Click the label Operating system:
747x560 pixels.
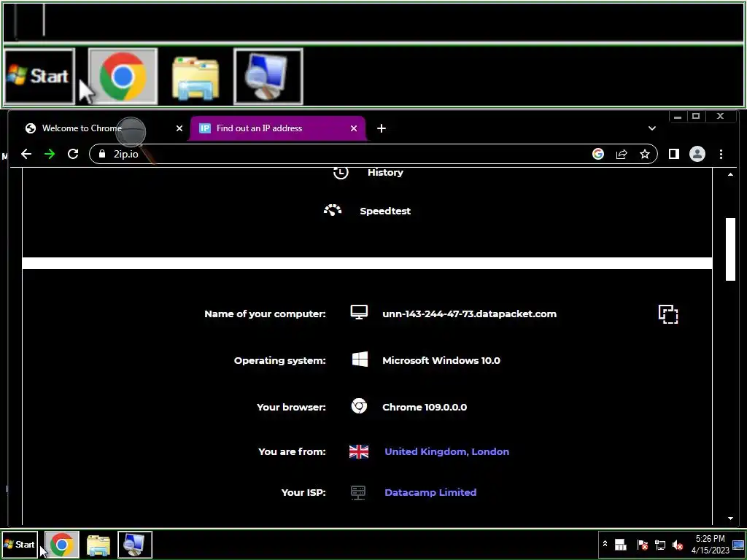279,360
